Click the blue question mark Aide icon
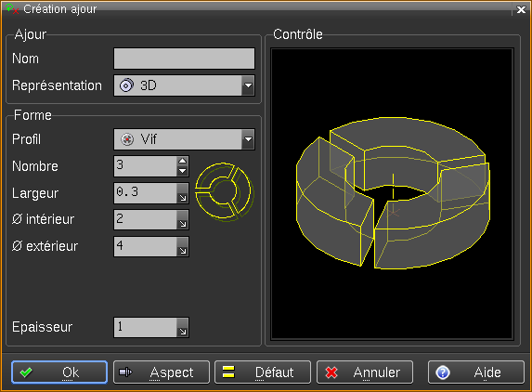532x392 pixels. [x=443, y=372]
